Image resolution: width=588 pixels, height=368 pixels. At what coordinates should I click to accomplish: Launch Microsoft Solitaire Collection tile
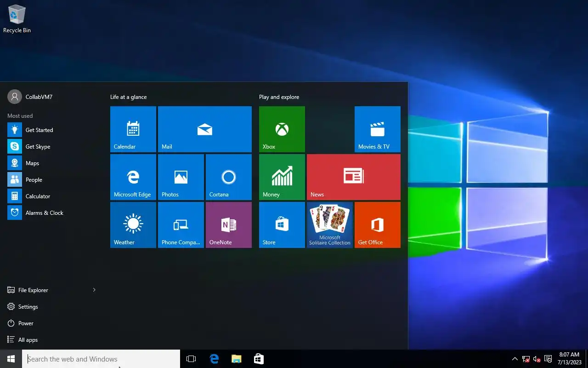pyautogui.click(x=330, y=225)
